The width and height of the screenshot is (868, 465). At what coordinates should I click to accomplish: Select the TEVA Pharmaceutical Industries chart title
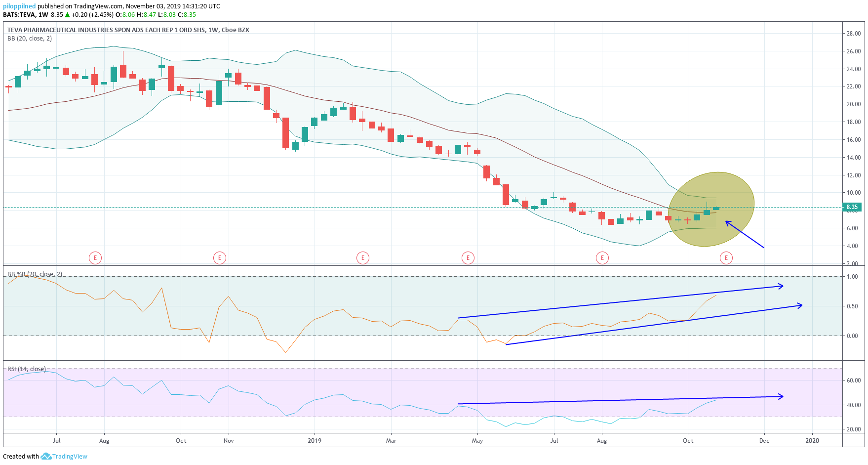(128, 30)
